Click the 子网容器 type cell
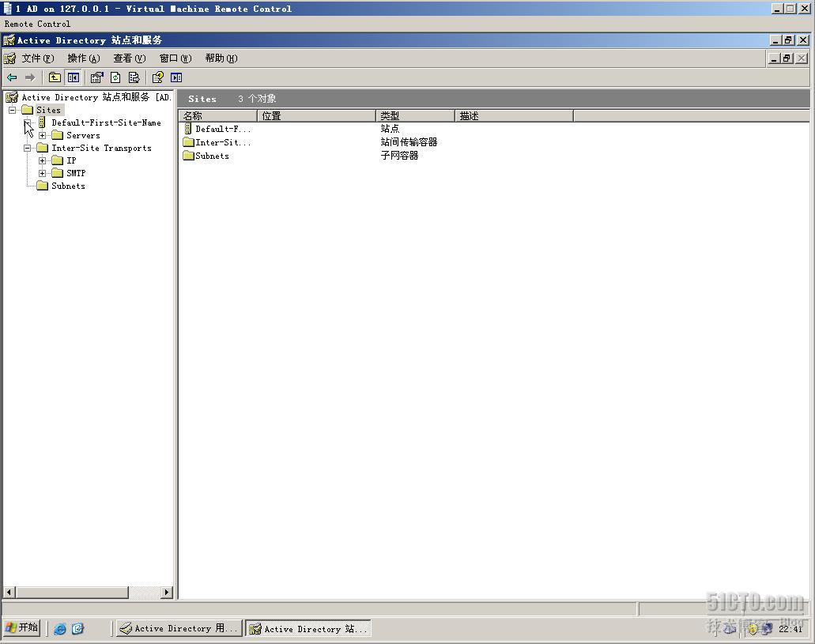 click(x=399, y=156)
